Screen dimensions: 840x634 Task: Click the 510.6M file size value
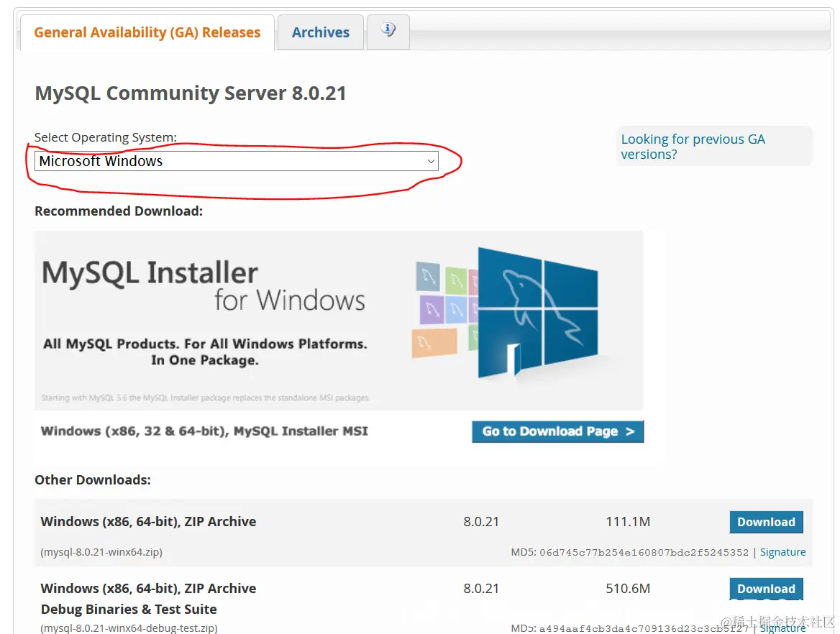tap(628, 589)
